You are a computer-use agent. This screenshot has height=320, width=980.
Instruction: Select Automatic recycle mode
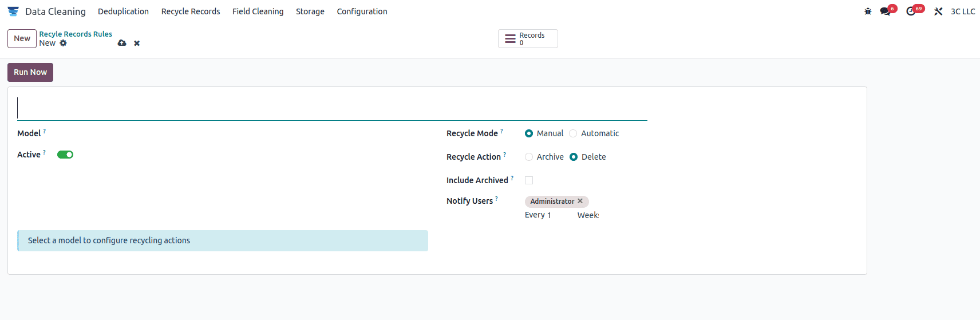573,133
